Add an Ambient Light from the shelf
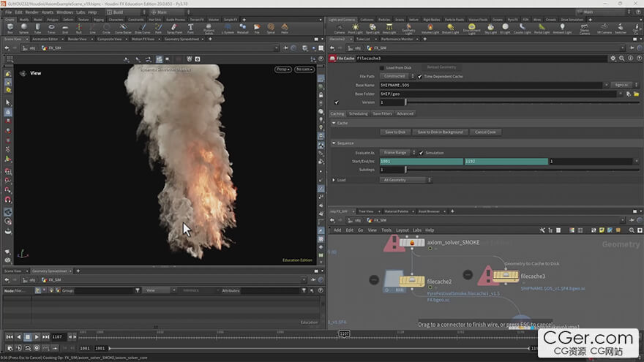Image resolution: width=644 pixels, height=362 pixels. point(562,29)
